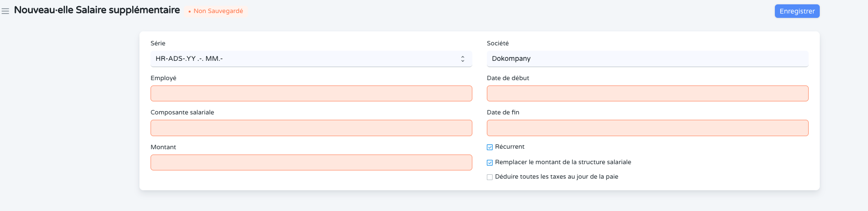Enable Déduire toutes les taxes checkbox
This screenshot has height=211, width=868.
490,177
